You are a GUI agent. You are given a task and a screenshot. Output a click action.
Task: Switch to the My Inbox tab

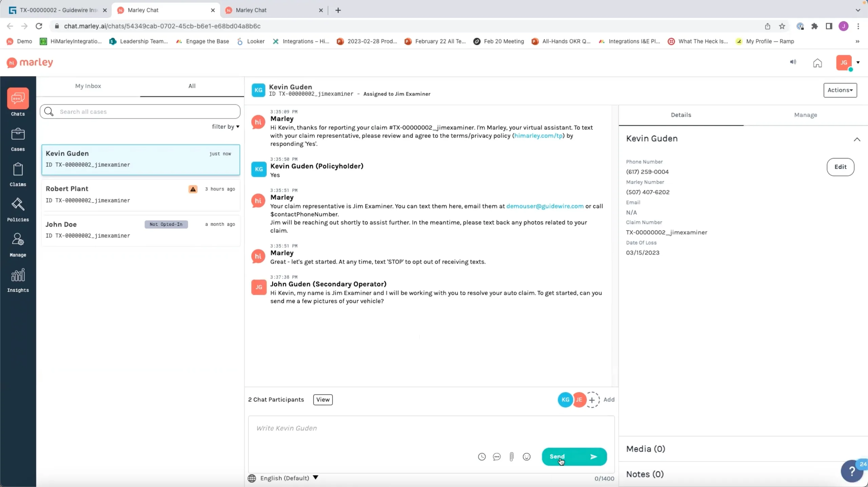pos(88,86)
